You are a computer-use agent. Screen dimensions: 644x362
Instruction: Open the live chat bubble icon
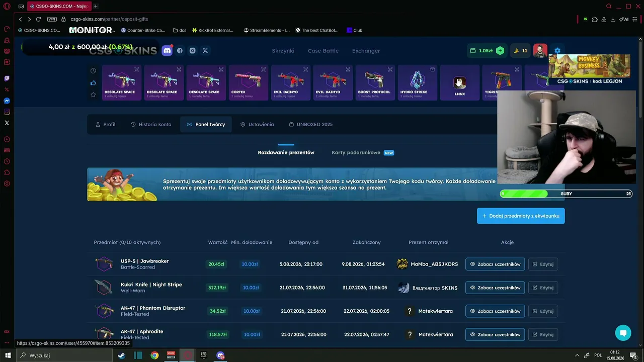coord(623,333)
